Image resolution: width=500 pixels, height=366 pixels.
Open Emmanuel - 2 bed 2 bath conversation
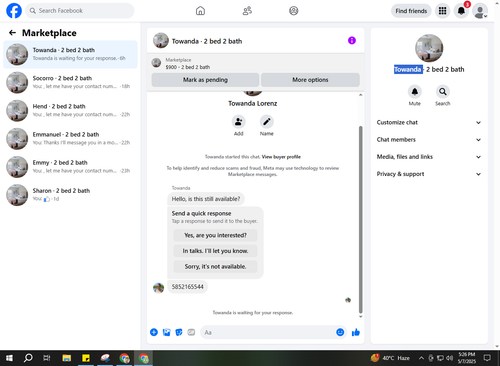[70, 139]
